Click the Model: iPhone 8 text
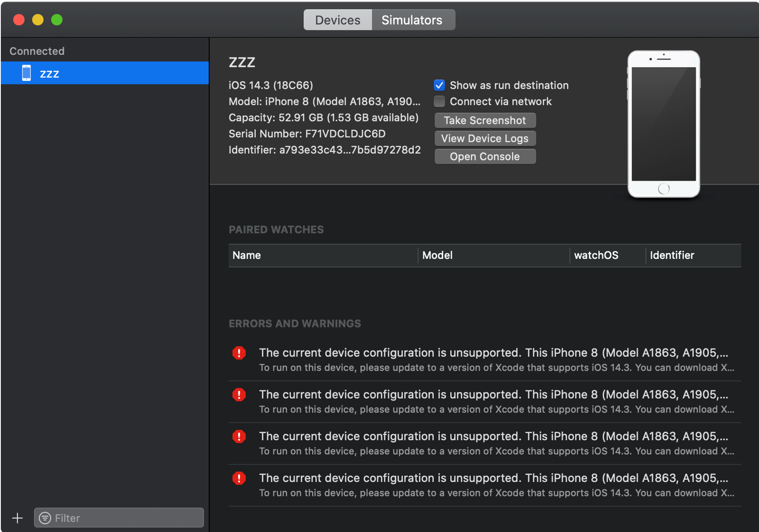 [324, 101]
